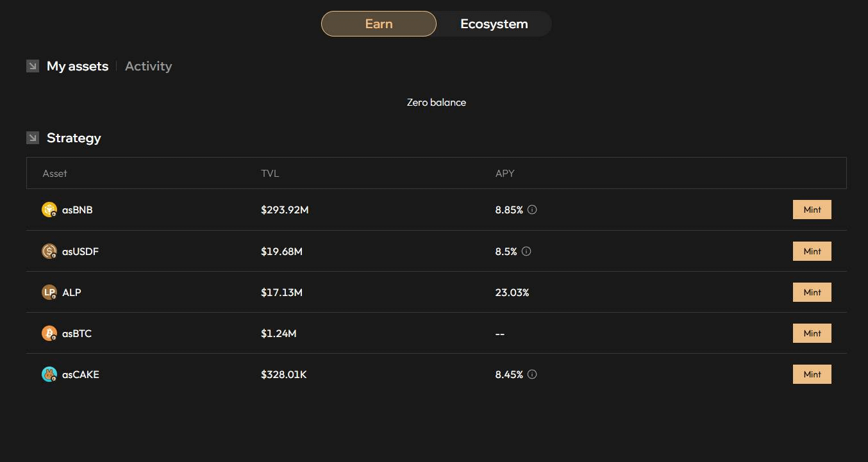Click Mint in the asCAKE row
Screen dimensions: 868x462
[x=812, y=374]
